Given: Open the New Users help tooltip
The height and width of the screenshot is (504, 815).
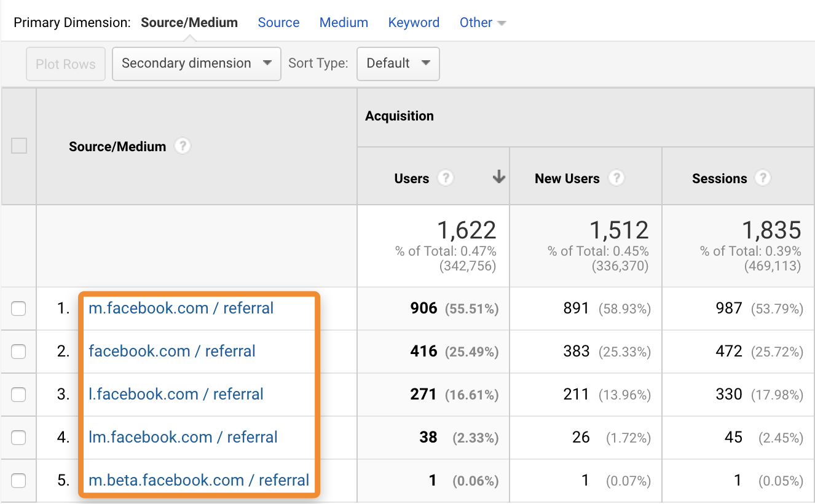Looking at the screenshot, I should [616, 178].
